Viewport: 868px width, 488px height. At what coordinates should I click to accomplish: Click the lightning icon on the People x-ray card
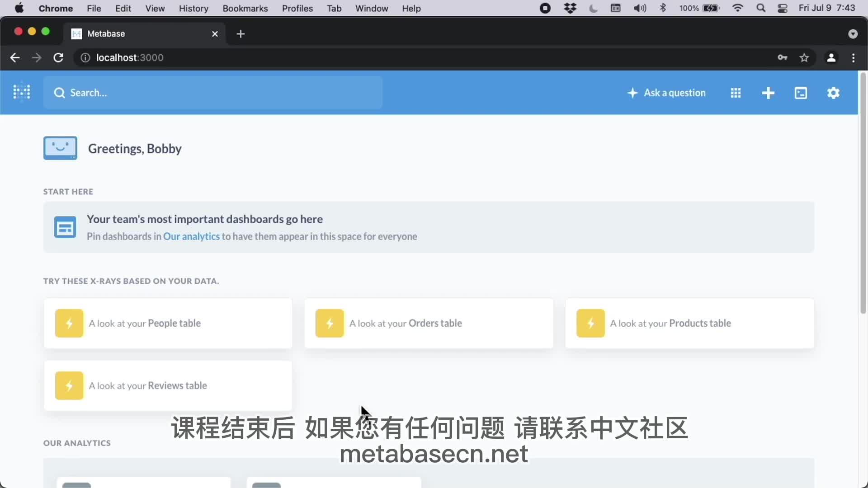tap(69, 323)
